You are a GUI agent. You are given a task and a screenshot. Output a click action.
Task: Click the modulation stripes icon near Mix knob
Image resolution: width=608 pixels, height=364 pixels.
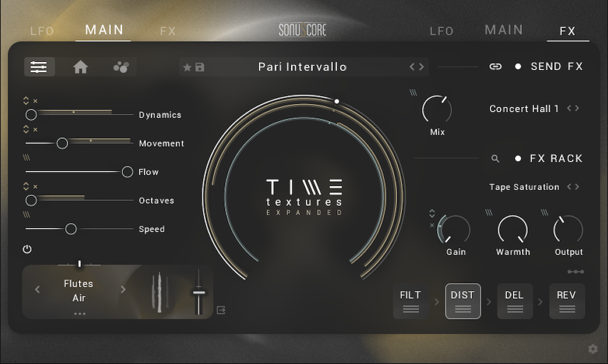[x=413, y=92]
